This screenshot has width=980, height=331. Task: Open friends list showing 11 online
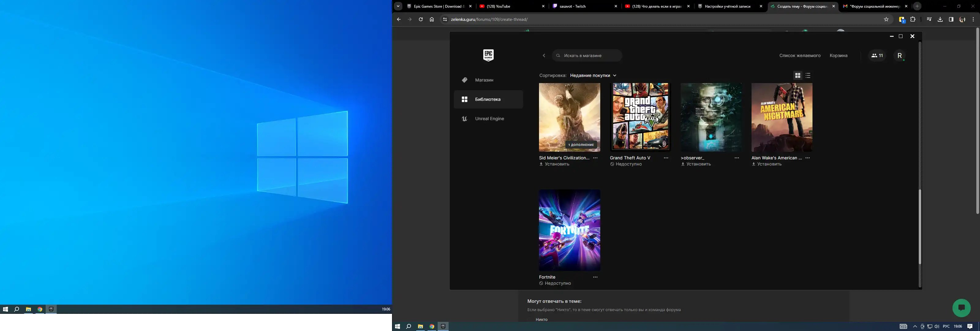tap(877, 55)
